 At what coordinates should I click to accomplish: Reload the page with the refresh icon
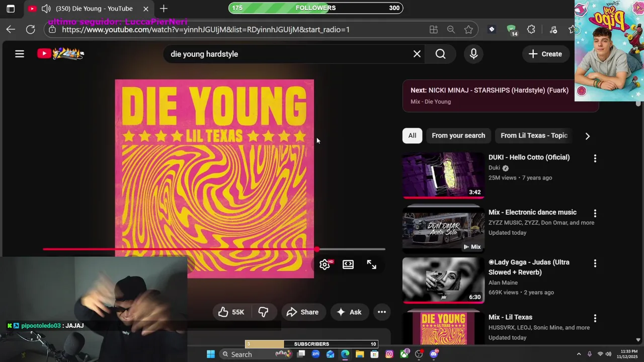pos(31,30)
